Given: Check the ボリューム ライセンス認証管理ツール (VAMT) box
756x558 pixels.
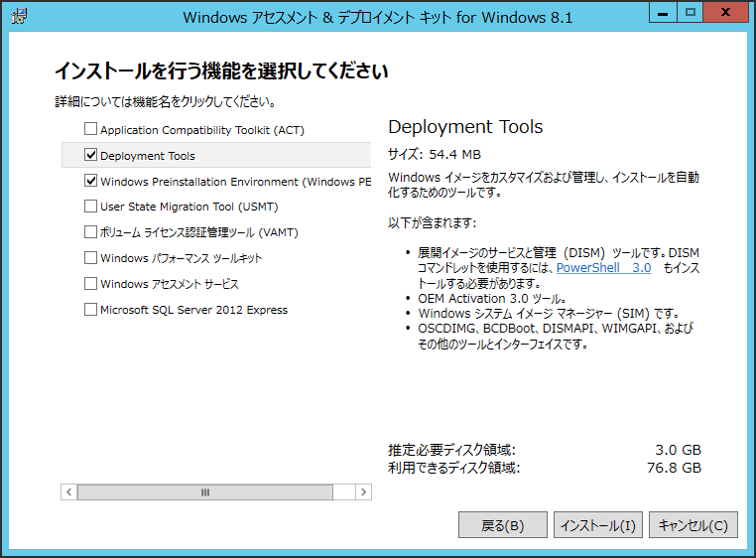Looking at the screenshot, I should click(x=90, y=231).
